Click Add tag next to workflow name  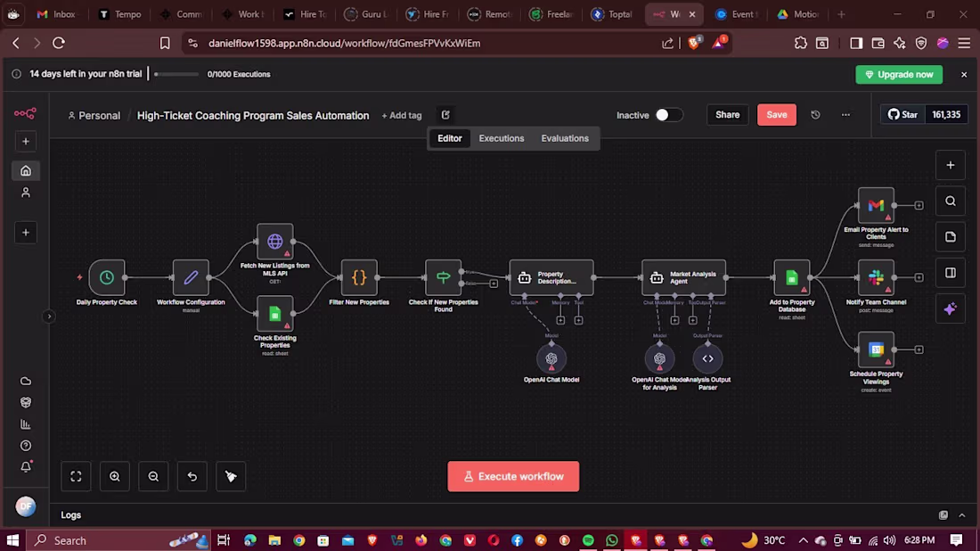(x=402, y=116)
